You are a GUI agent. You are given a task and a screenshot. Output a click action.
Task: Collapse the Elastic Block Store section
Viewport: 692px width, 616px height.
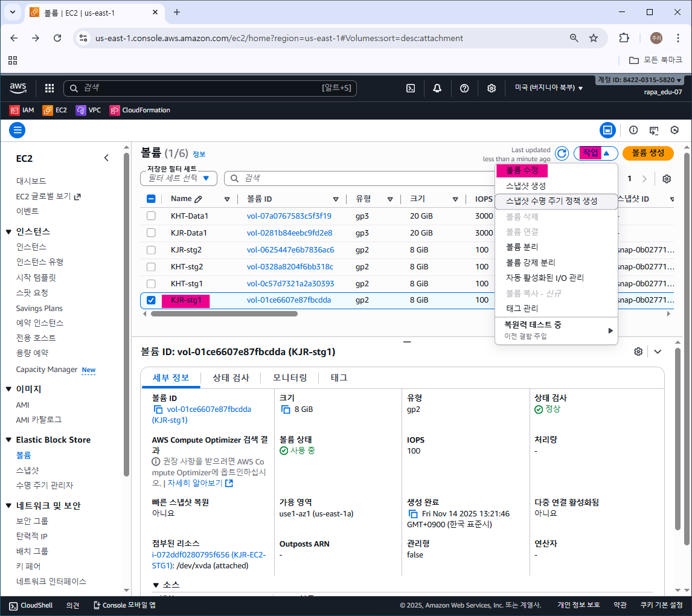(x=8, y=440)
